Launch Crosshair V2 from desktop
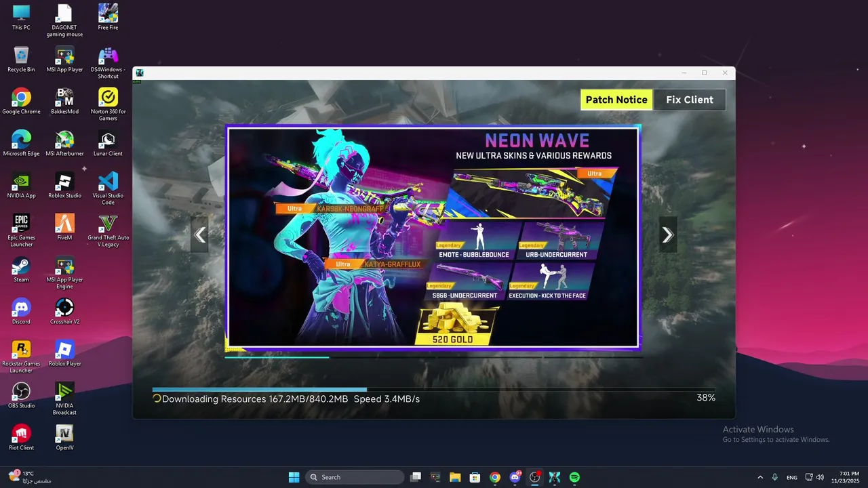This screenshot has height=488, width=868. tap(64, 312)
